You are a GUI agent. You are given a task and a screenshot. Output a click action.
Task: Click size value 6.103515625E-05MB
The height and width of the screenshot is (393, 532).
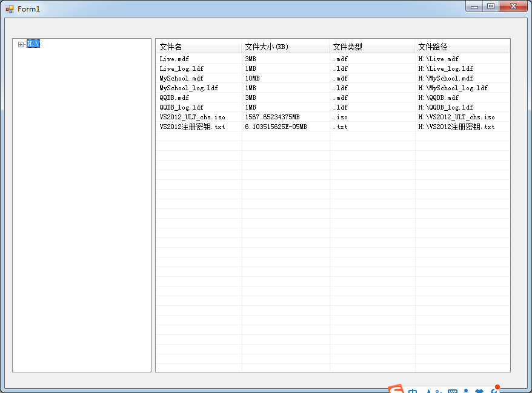point(276,127)
